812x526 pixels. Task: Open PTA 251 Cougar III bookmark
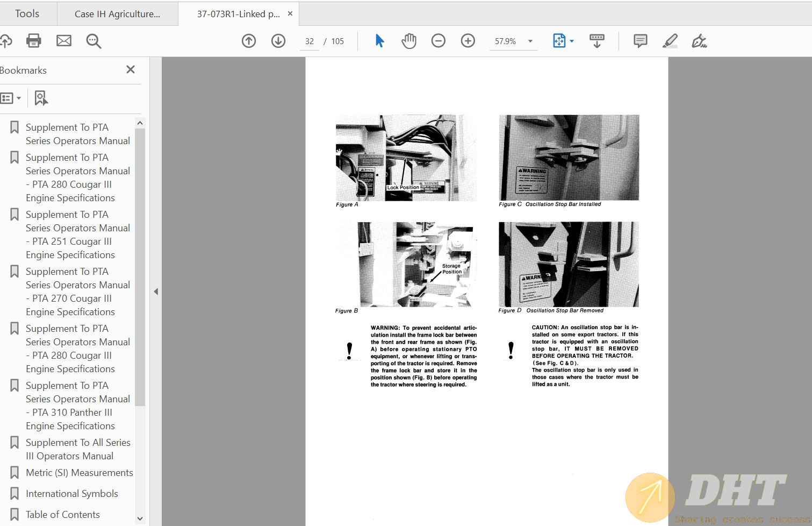click(x=78, y=234)
